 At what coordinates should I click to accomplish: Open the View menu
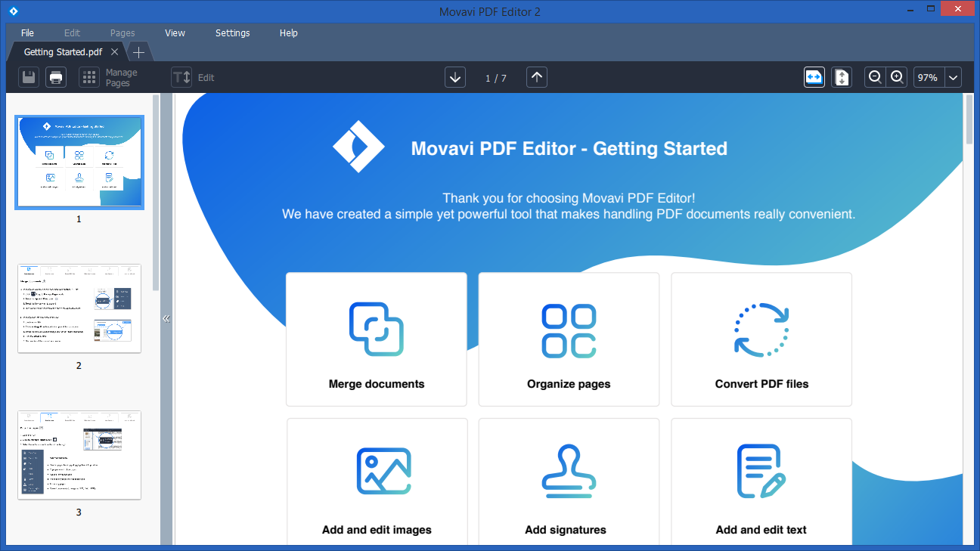[x=175, y=33]
